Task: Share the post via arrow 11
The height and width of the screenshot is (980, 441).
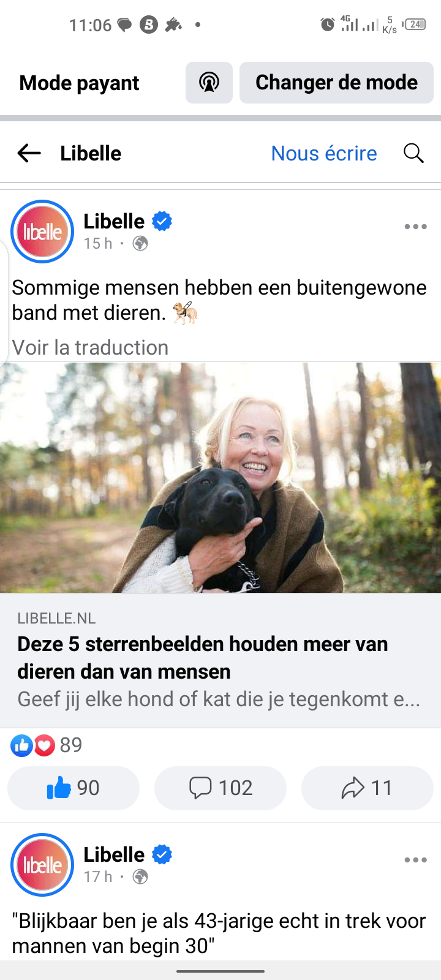Action: click(x=367, y=788)
